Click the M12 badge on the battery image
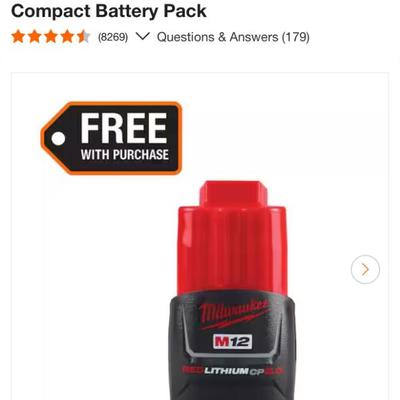The height and width of the screenshot is (400, 400). [232, 342]
